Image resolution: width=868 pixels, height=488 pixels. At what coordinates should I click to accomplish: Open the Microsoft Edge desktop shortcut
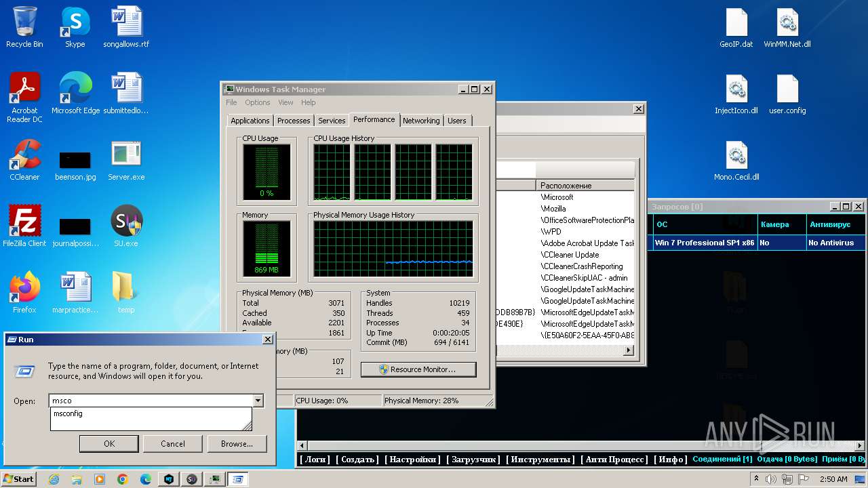click(75, 94)
